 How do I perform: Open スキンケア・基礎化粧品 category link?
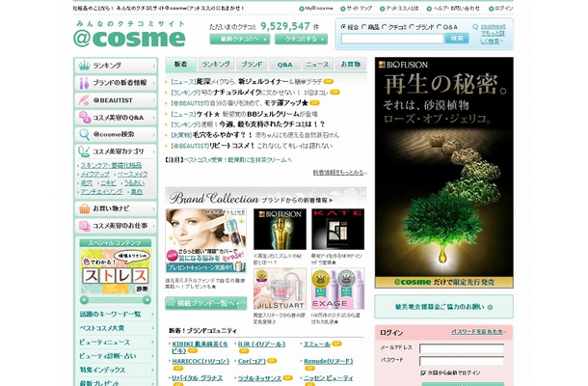[111, 165]
